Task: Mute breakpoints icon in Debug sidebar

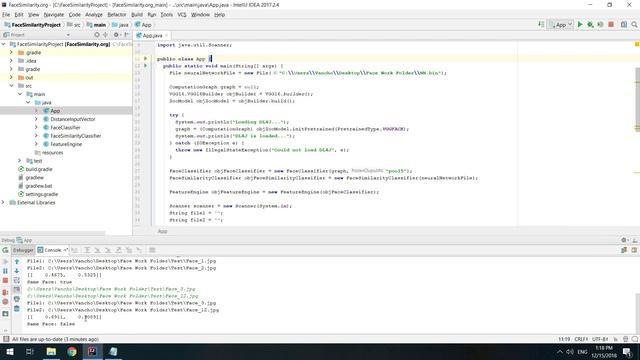Action: [5, 302]
